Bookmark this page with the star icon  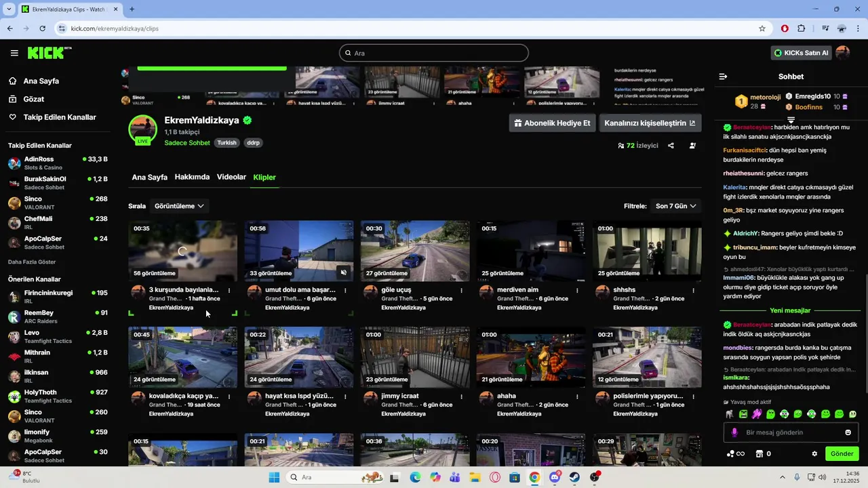[762, 28]
